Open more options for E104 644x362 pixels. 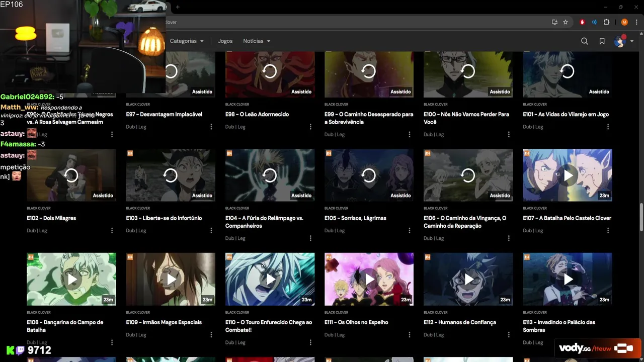(310, 238)
